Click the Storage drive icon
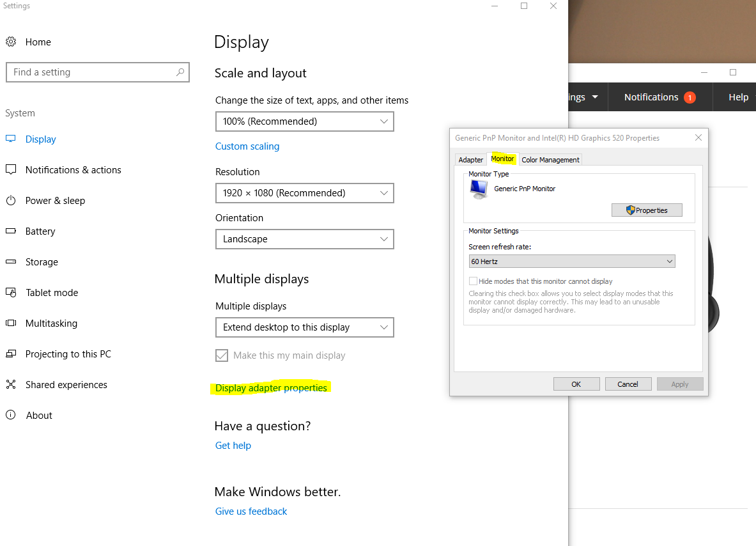 tap(11, 261)
